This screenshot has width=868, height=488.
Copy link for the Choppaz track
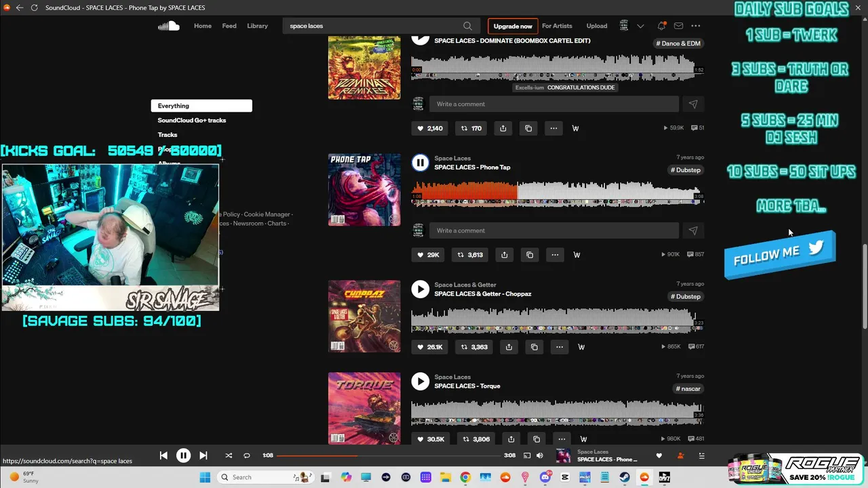coord(534,347)
